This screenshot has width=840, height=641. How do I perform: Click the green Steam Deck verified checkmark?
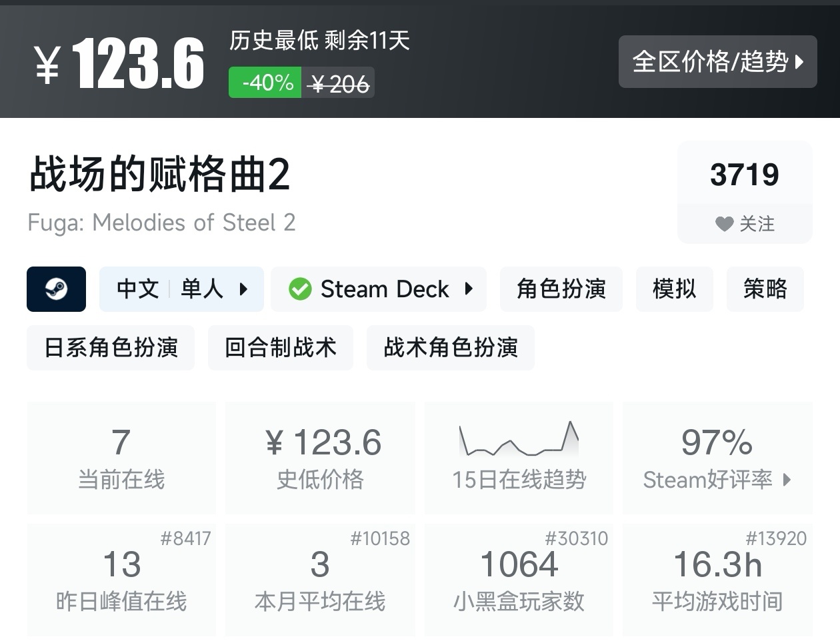point(300,289)
